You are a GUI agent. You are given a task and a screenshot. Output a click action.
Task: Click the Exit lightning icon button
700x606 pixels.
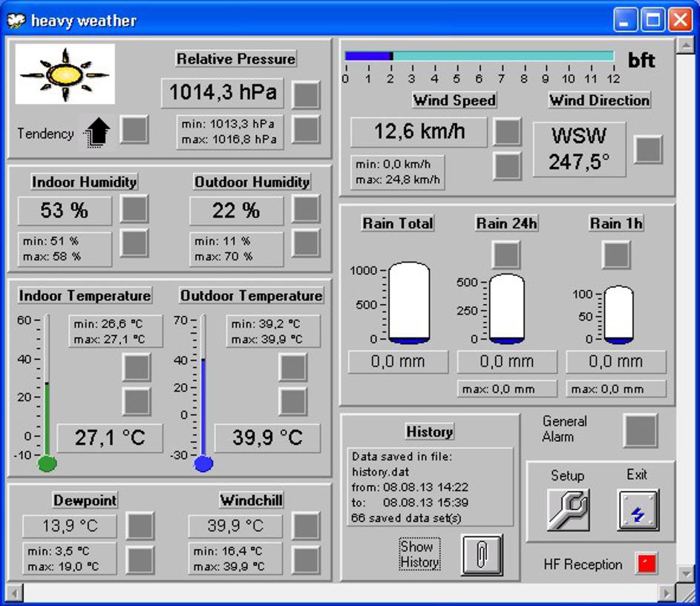[x=637, y=510]
